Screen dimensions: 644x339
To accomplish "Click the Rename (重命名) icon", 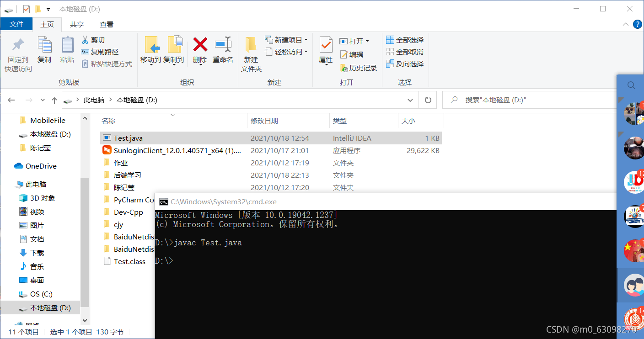I will 223,44.
